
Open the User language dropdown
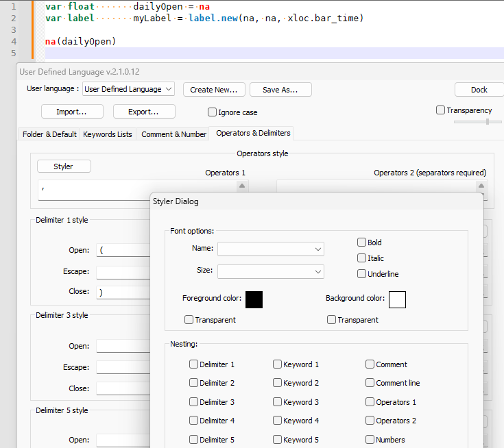click(x=129, y=89)
